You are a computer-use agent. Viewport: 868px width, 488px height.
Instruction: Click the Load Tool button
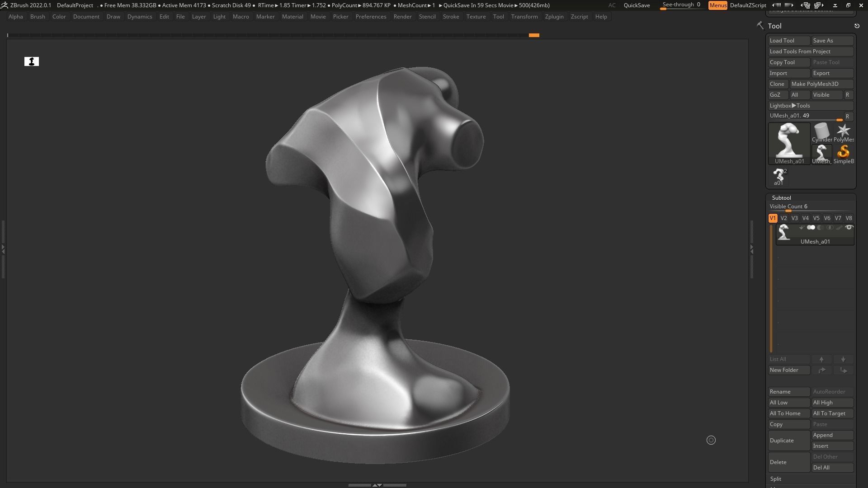coord(789,41)
